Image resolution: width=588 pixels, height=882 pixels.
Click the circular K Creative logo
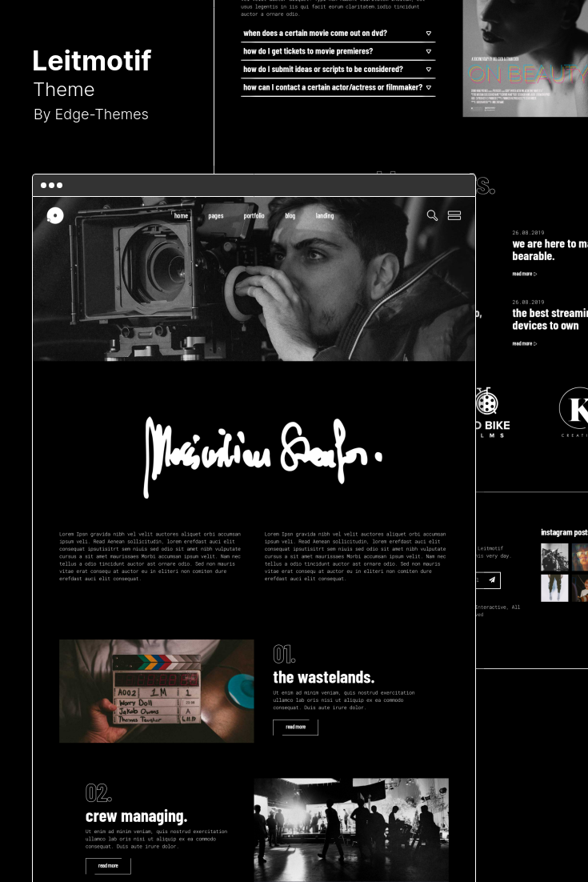[x=574, y=411]
